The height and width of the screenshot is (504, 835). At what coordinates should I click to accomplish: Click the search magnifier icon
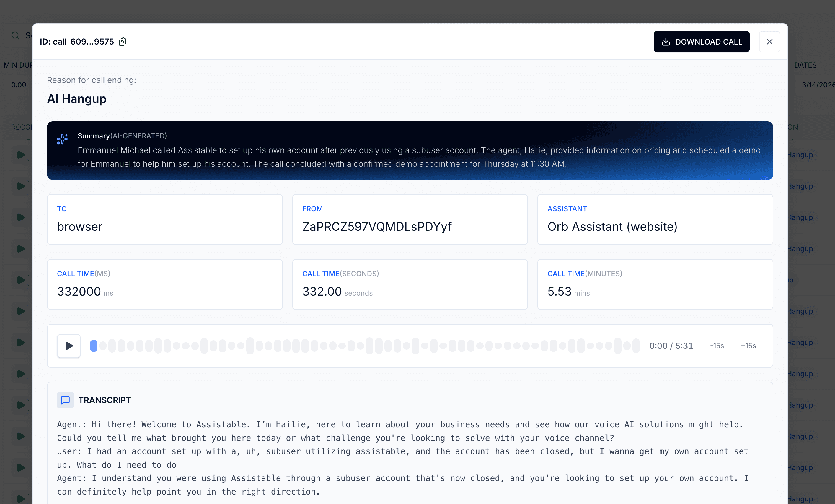pos(15,35)
